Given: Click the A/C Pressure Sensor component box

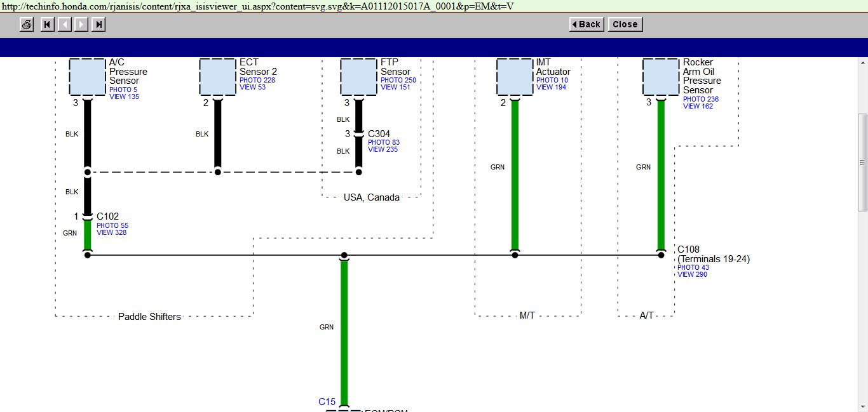Looking at the screenshot, I should [88, 77].
